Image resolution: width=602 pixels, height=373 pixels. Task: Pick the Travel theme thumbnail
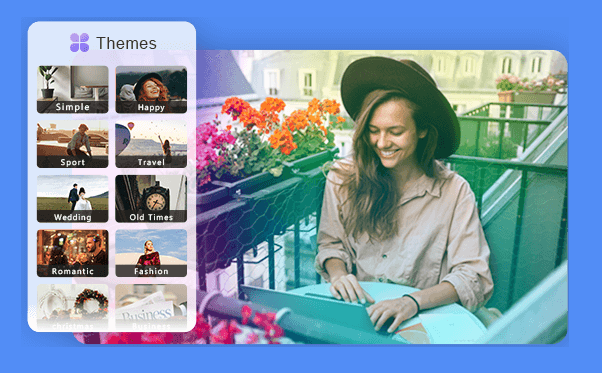click(151, 144)
